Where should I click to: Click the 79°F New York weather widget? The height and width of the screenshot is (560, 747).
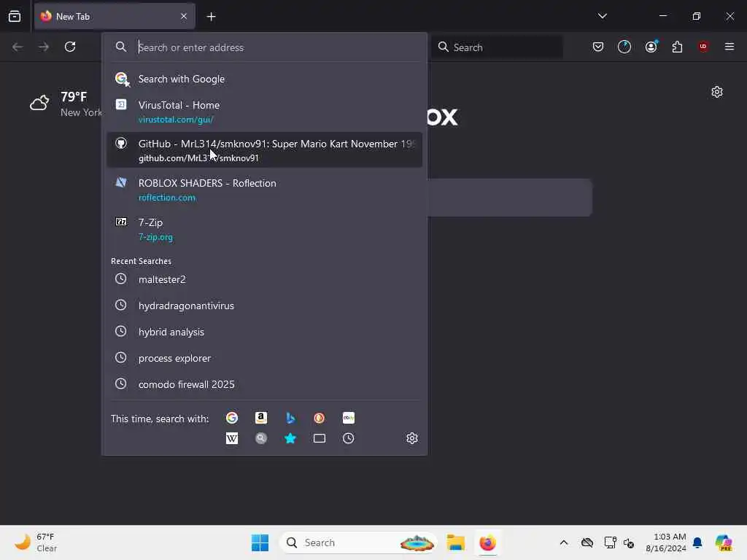(66, 104)
